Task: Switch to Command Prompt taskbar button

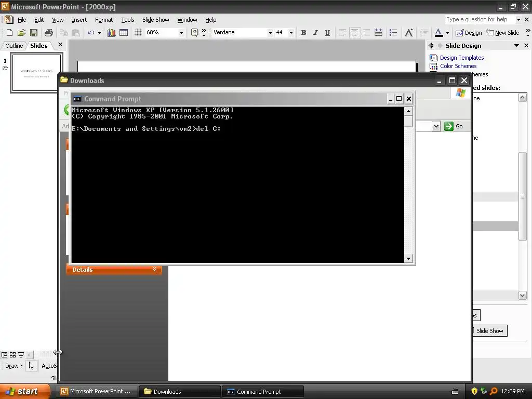Action: coord(262,392)
